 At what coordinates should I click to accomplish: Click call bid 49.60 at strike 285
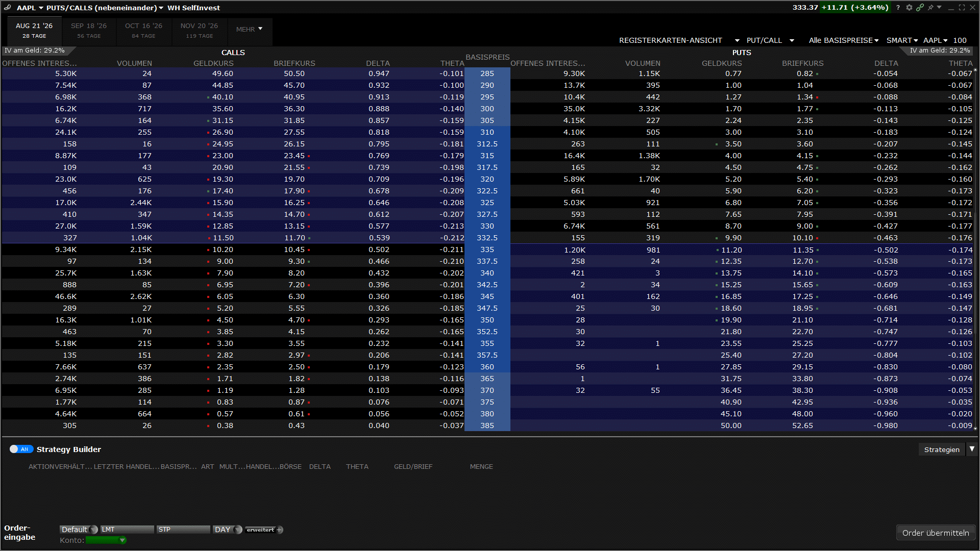223,73
